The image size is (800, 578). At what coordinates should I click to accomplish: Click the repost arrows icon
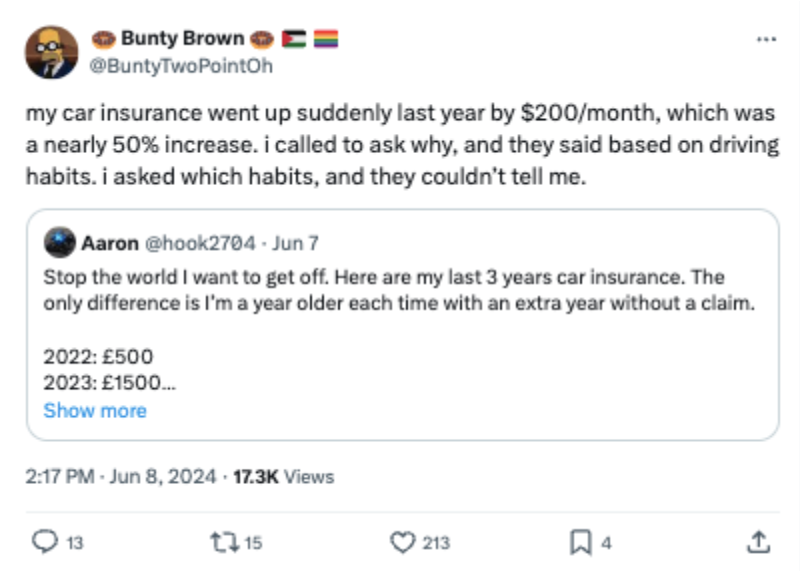[x=223, y=542]
